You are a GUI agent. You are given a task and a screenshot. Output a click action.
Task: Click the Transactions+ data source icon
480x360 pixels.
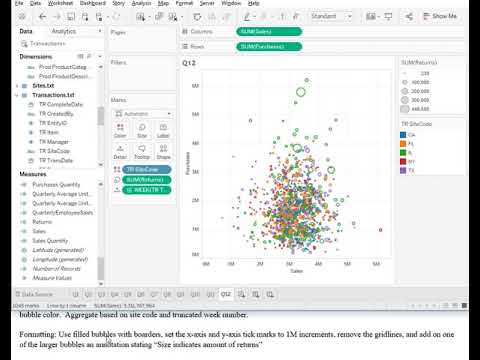coord(24,44)
